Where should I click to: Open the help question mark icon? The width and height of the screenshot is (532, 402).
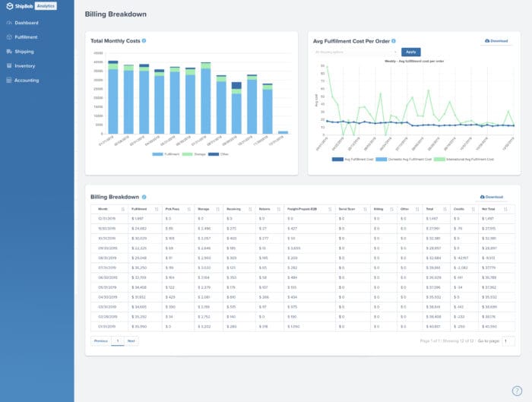(517, 391)
